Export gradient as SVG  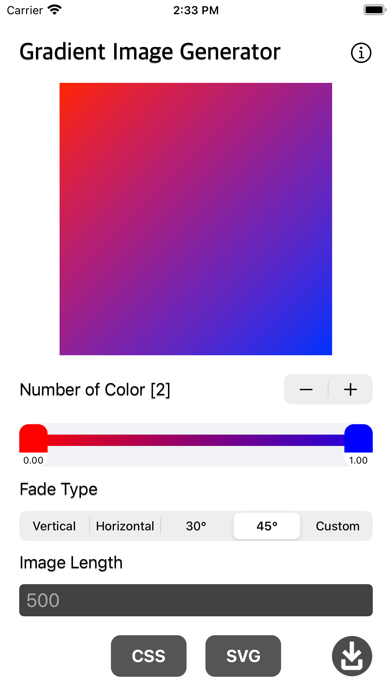[243, 656]
